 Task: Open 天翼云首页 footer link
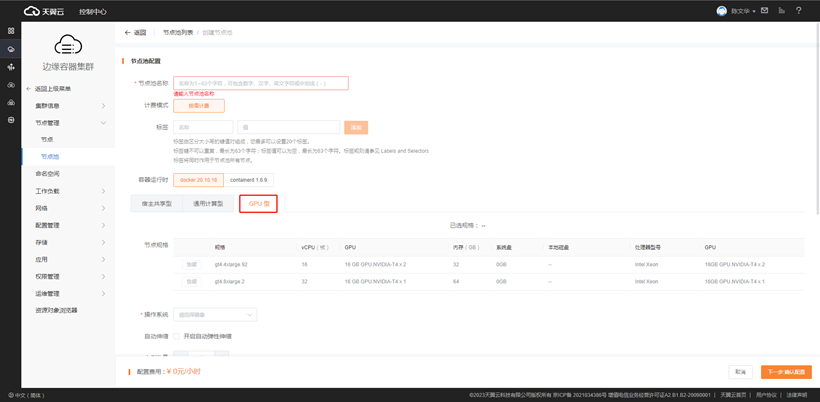(734, 395)
